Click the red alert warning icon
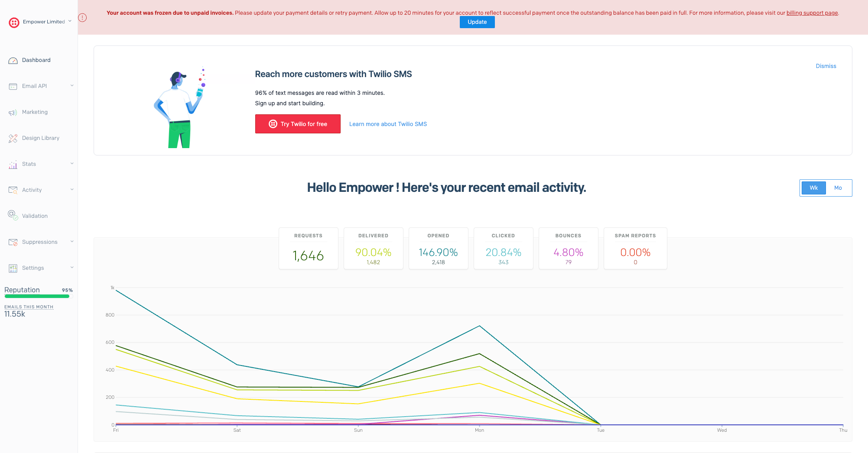The height and width of the screenshot is (453, 868). 82,18
